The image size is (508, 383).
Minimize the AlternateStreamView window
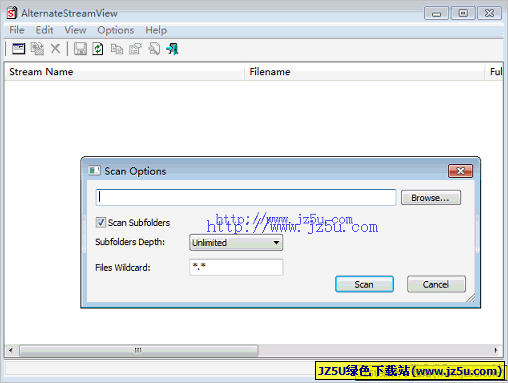pos(436,14)
